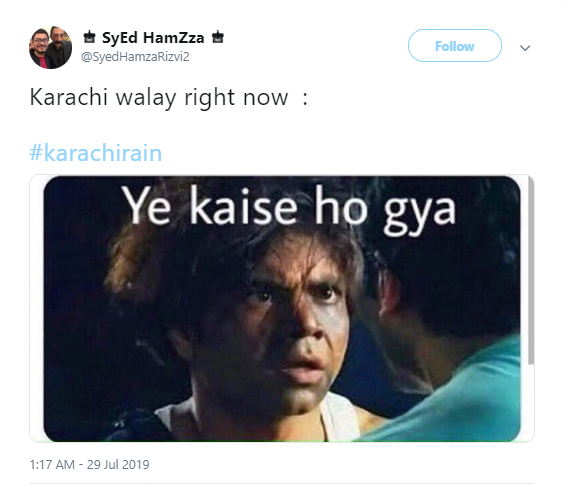This screenshot has height=486, width=568.
Task: Click the 29 Jul 2019 date text
Action: tap(118, 464)
